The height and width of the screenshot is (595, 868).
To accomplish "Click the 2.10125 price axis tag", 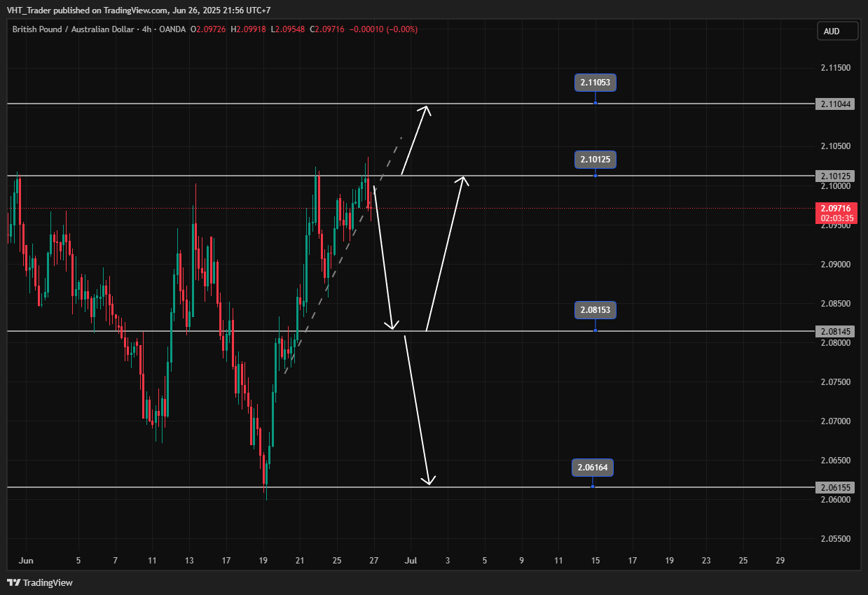I will (x=836, y=176).
